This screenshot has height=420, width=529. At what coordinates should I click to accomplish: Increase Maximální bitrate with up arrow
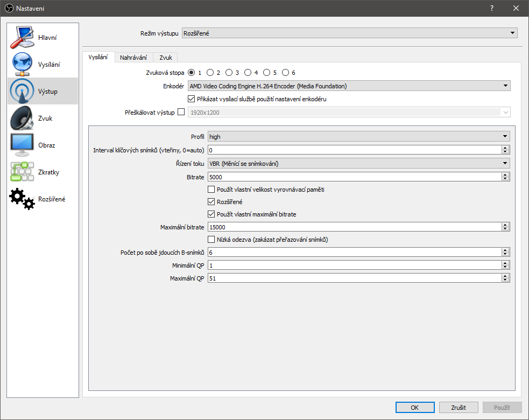click(x=505, y=225)
